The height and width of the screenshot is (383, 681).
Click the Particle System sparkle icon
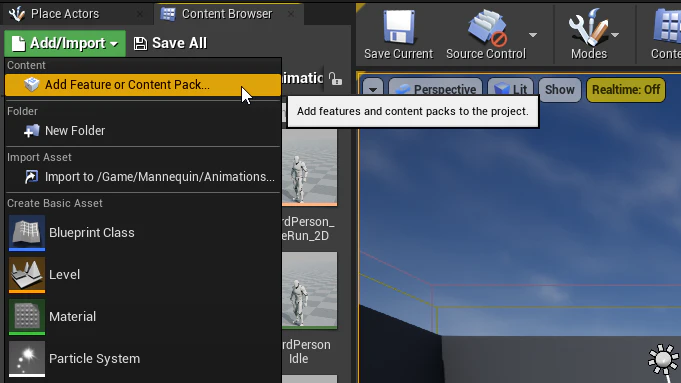coord(27,359)
